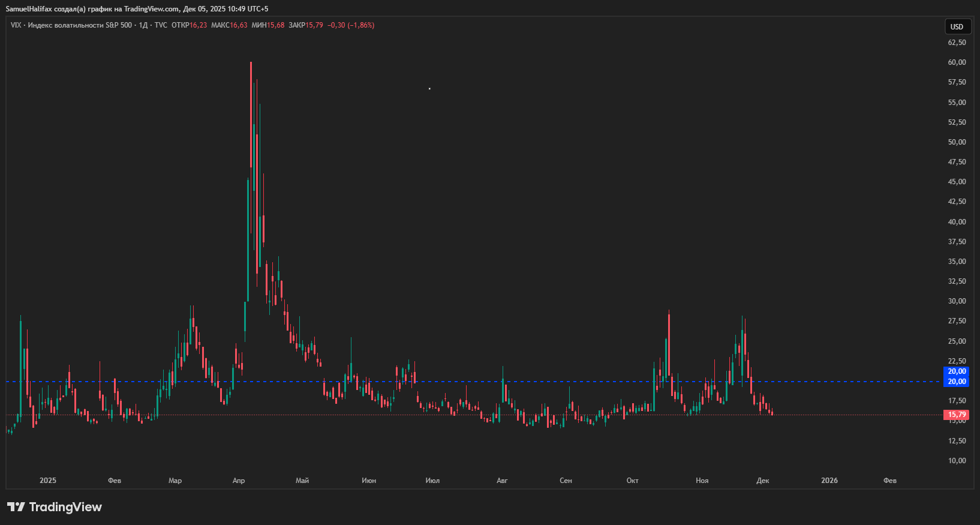Click the TVC exchange label in legend

point(161,25)
